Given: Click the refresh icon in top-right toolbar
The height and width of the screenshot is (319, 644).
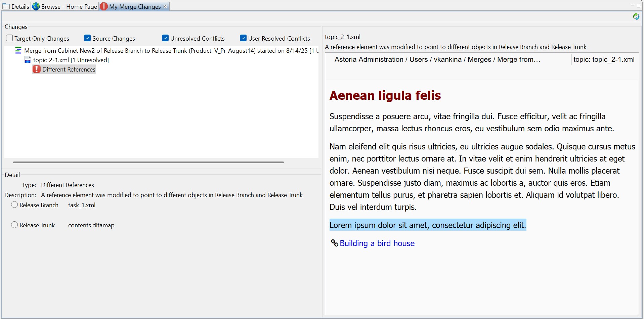Looking at the screenshot, I should [636, 16].
